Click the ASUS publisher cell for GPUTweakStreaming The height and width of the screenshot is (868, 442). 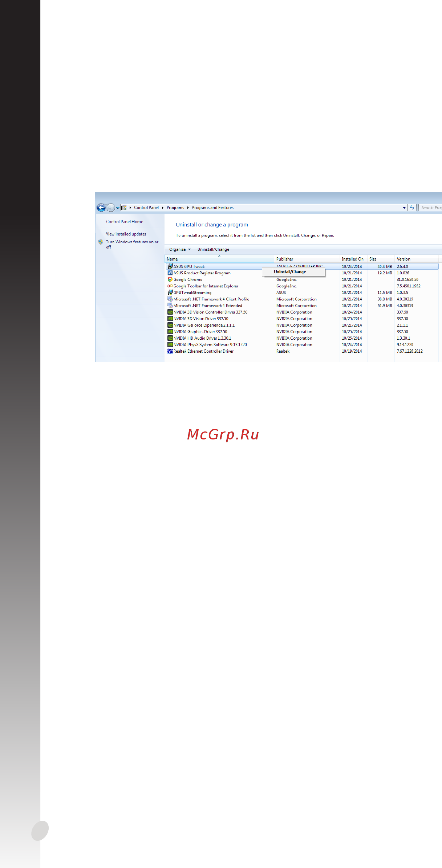pos(281,292)
